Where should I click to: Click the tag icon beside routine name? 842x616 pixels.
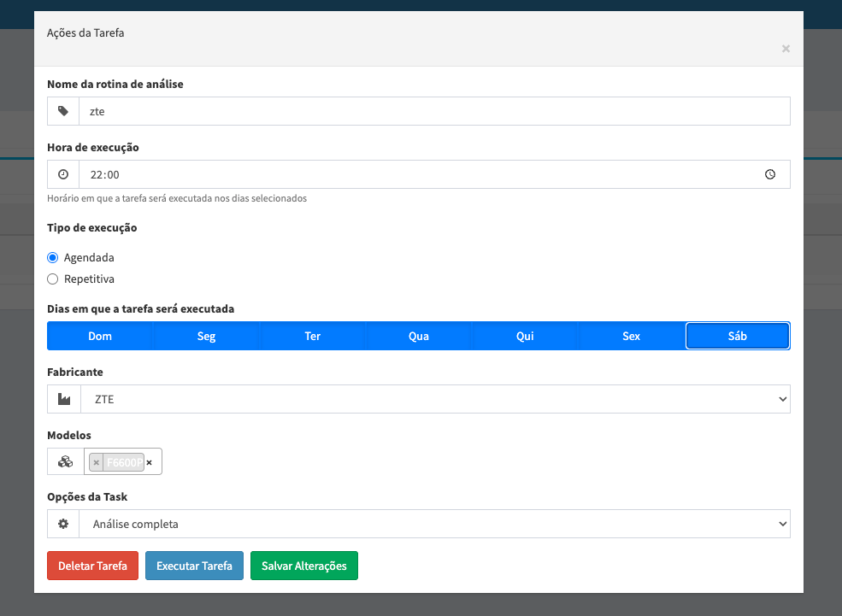(63, 111)
